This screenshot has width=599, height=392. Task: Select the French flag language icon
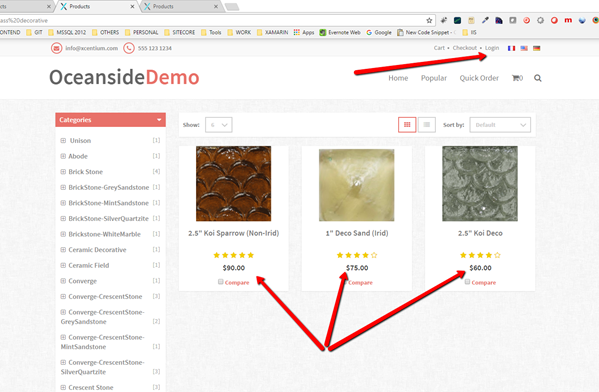pyautogui.click(x=511, y=48)
